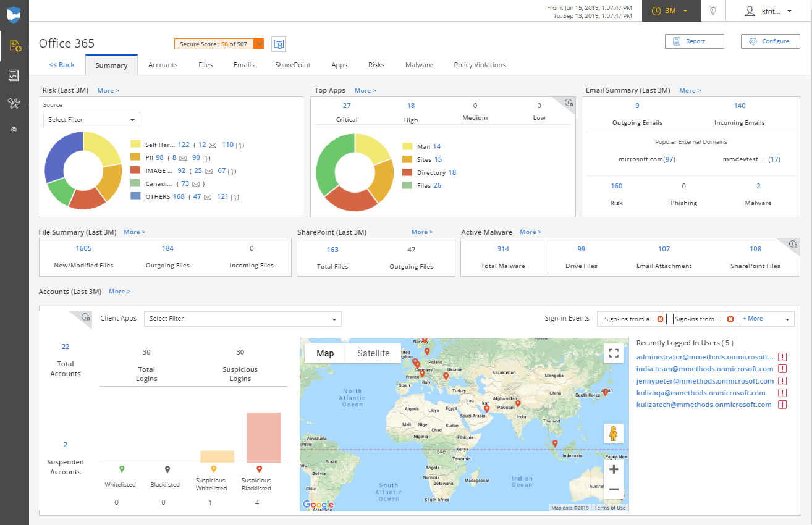Open the Source Select Filter dropdown

[91, 120]
